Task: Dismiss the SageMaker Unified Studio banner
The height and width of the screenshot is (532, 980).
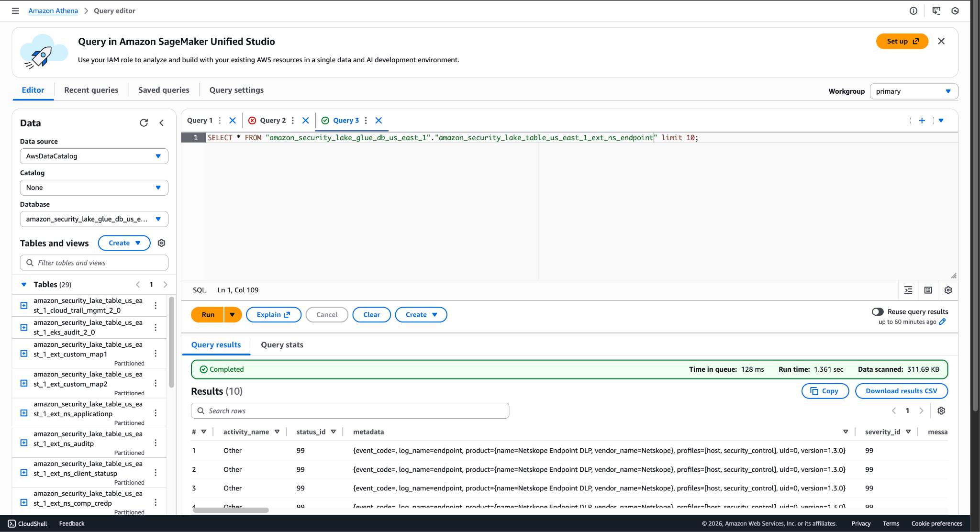Action: pos(941,41)
